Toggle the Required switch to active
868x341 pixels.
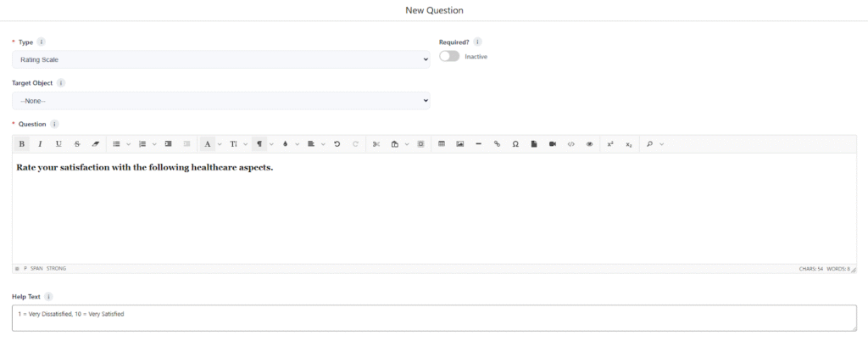click(x=449, y=57)
